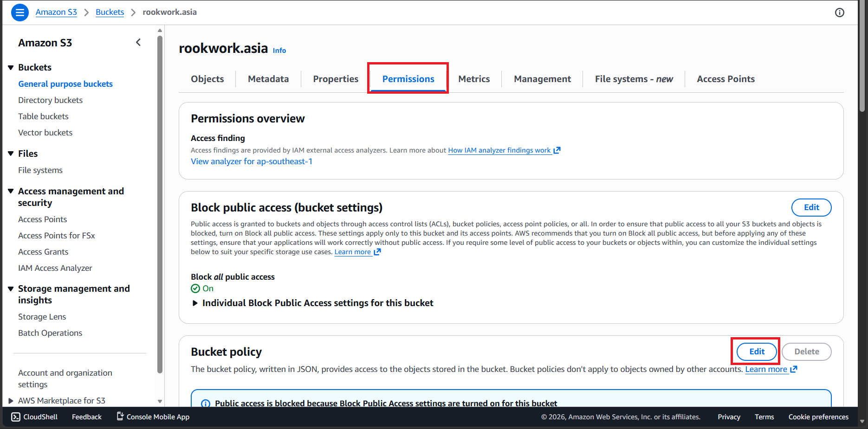Image resolution: width=868 pixels, height=429 pixels.
Task: Click the Buckets breadcrumb link
Action: pos(110,12)
